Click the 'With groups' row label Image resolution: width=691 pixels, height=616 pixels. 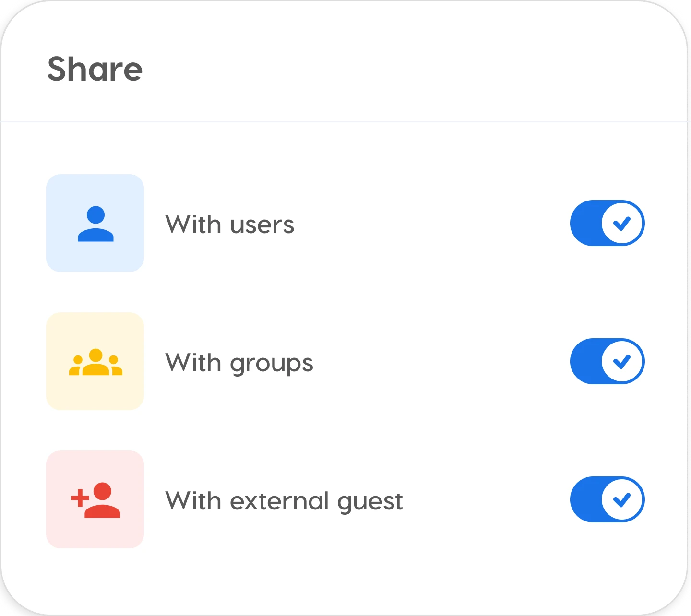pos(239,362)
